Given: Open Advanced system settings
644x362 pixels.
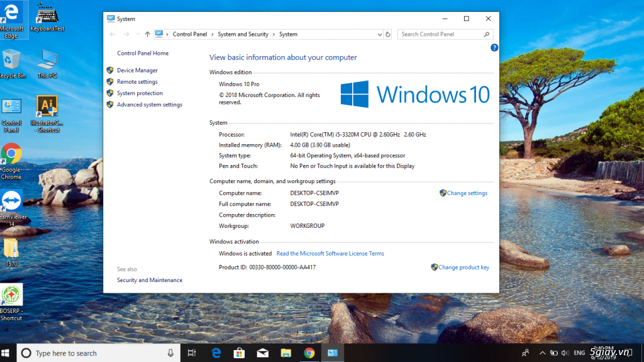Looking at the screenshot, I should [150, 105].
